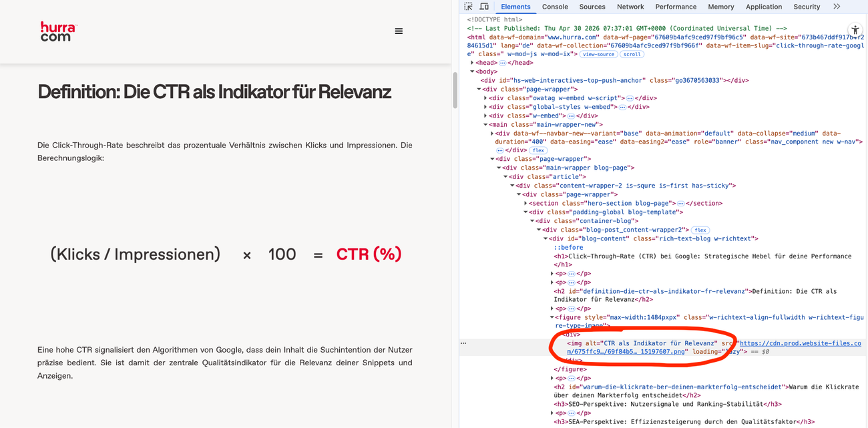Open the Security tab
Screen dimensions: 868x428
(x=807, y=7)
